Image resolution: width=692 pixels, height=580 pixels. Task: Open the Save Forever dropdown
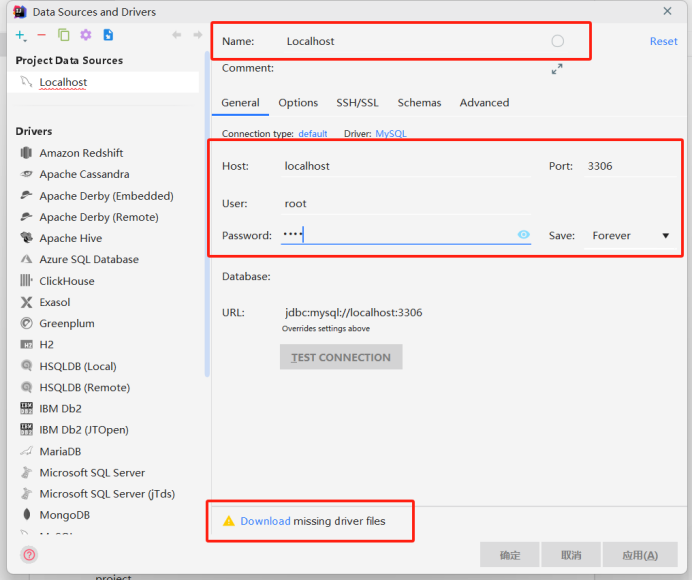630,236
